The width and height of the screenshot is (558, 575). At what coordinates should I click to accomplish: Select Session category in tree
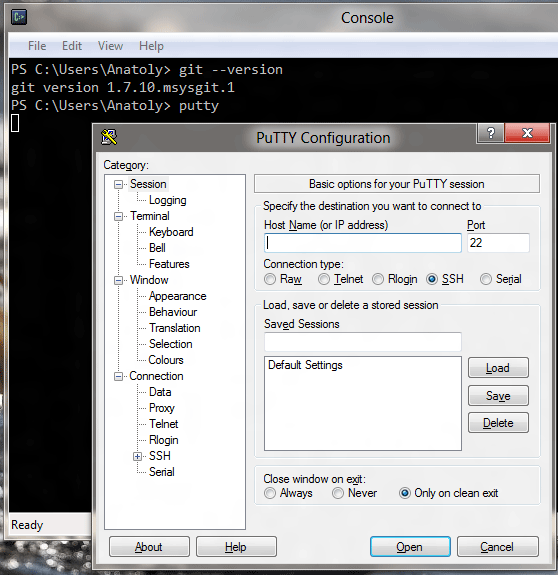tap(148, 184)
